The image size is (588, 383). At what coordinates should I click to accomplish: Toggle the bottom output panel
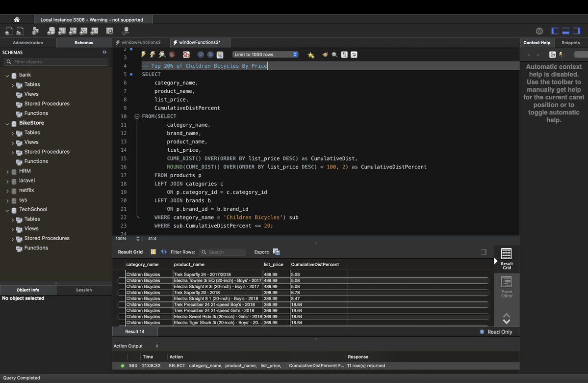(566, 31)
